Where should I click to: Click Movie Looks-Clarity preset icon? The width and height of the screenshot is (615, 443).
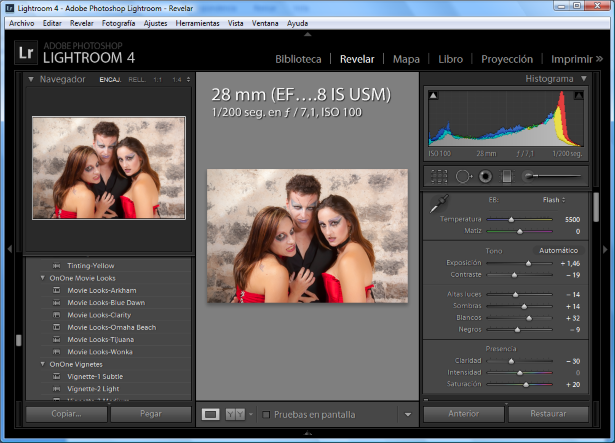[56, 315]
